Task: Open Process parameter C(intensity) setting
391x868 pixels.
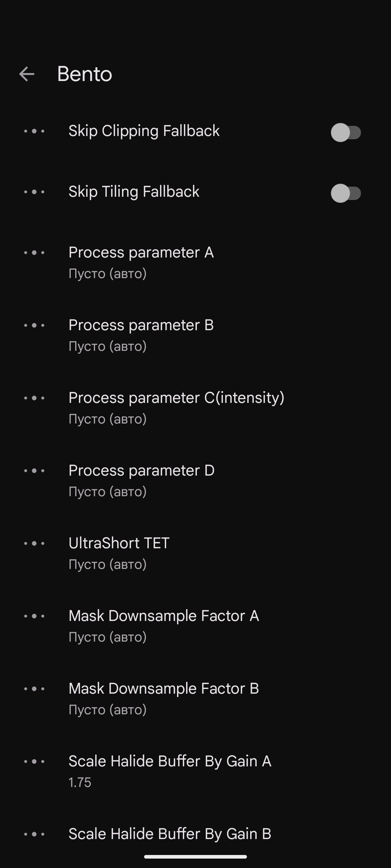Action: click(x=195, y=408)
